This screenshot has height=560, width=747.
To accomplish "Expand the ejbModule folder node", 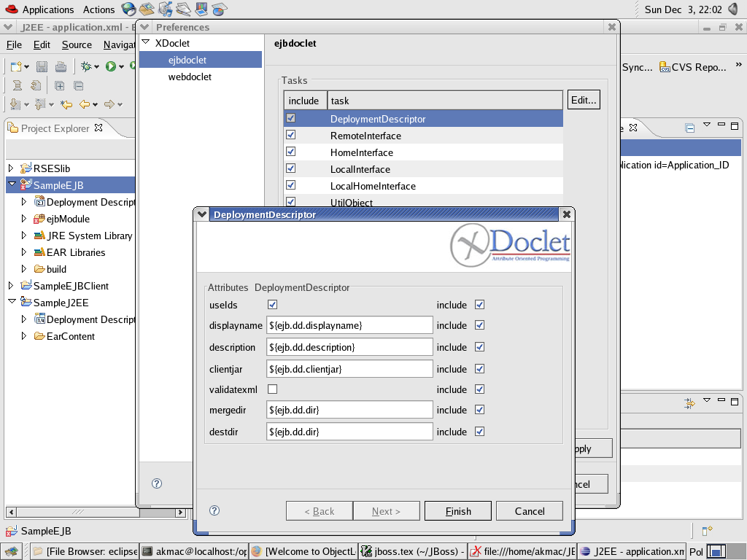I will coord(24,219).
